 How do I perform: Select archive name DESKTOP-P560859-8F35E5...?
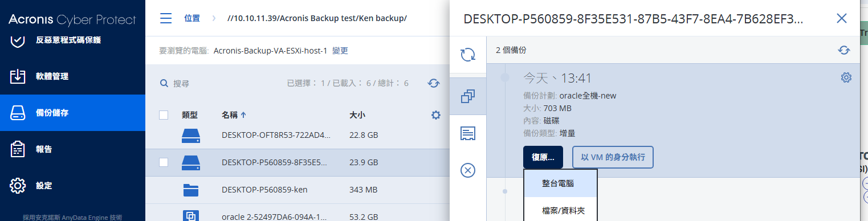point(274,162)
